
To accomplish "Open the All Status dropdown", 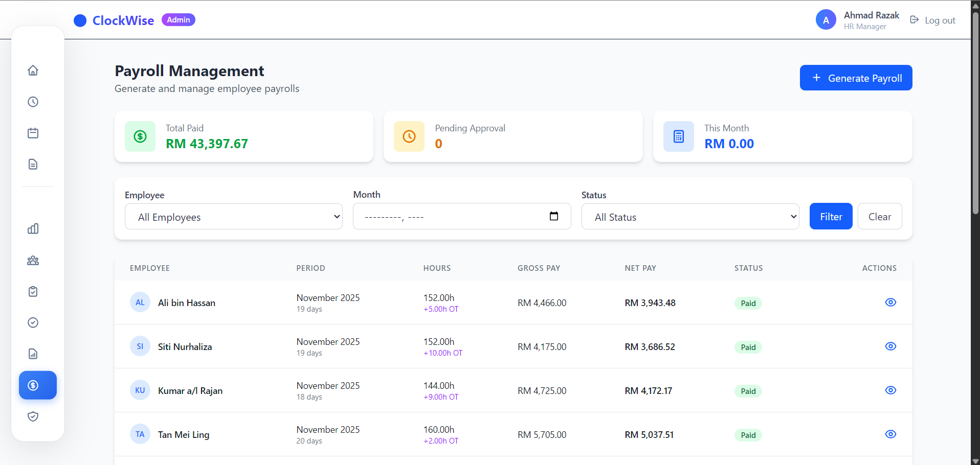I will click(690, 217).
